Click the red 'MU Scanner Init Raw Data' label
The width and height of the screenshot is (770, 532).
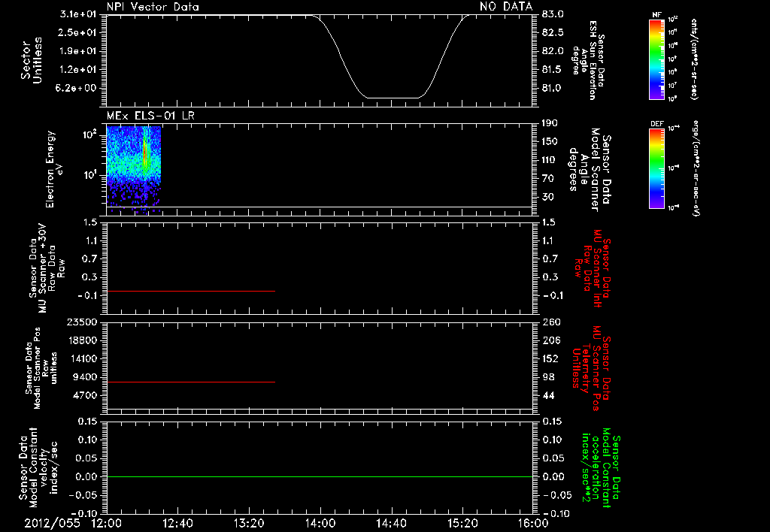593,268
